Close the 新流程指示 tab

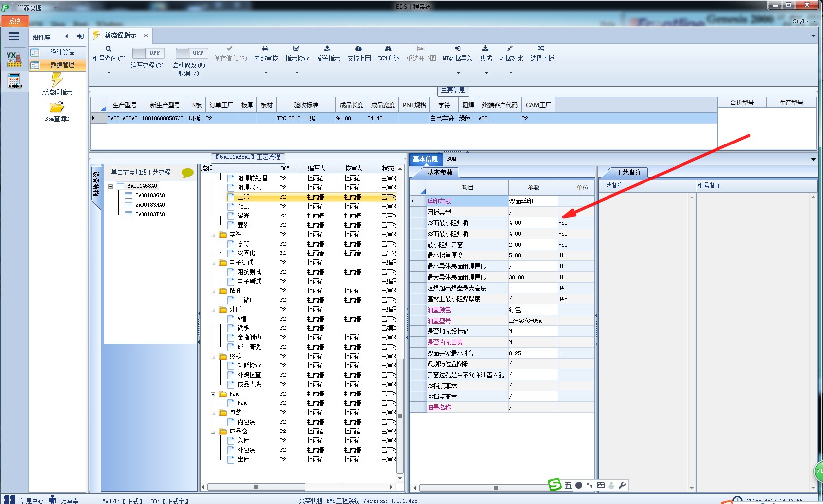(146, 36)
